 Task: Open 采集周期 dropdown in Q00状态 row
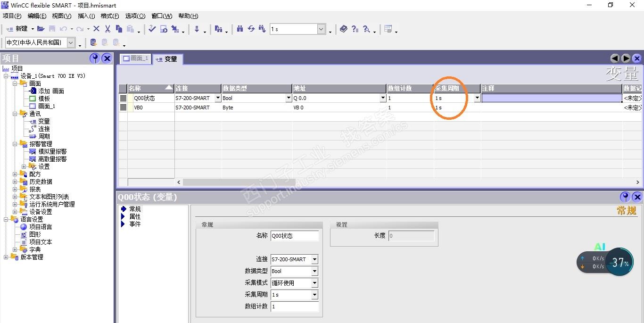(x=477, y=98)
